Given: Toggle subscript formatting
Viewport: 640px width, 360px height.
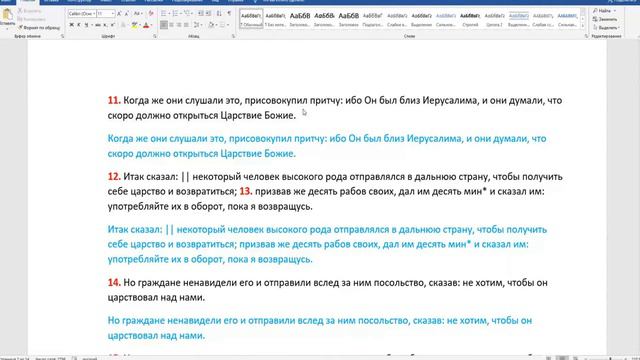Looking at the screenshot, I should [x=105, y=25].
